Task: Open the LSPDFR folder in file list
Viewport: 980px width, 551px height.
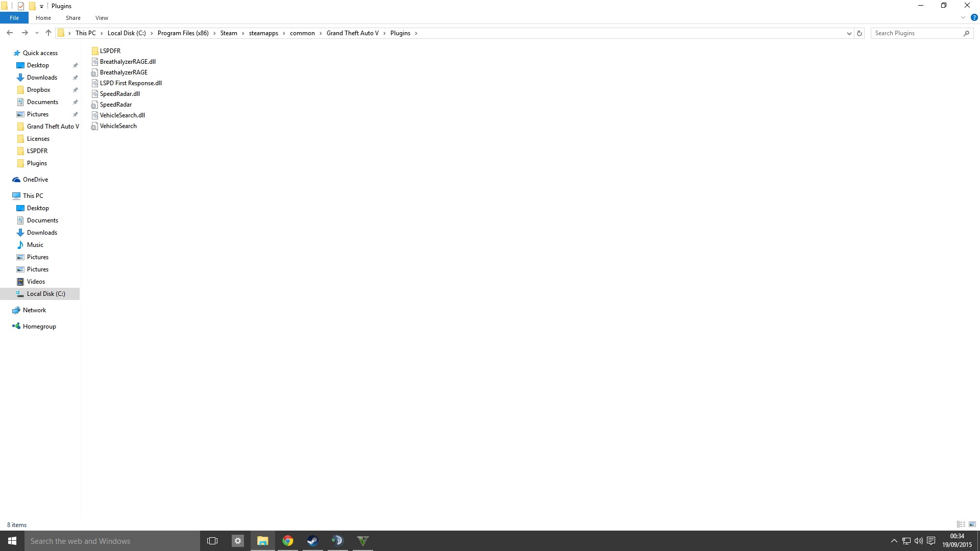Action: [x=110, y=51]
